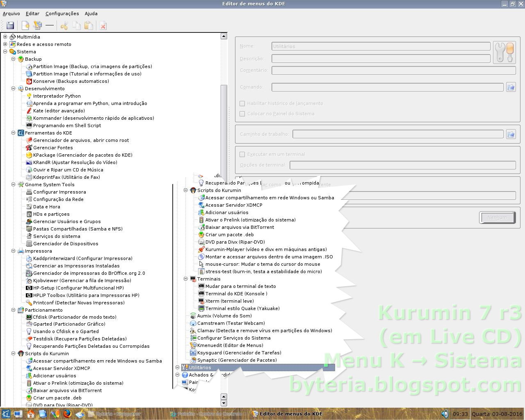
Task: Create a new item using the toolbar icon
Action: click(x=25, y=25)
